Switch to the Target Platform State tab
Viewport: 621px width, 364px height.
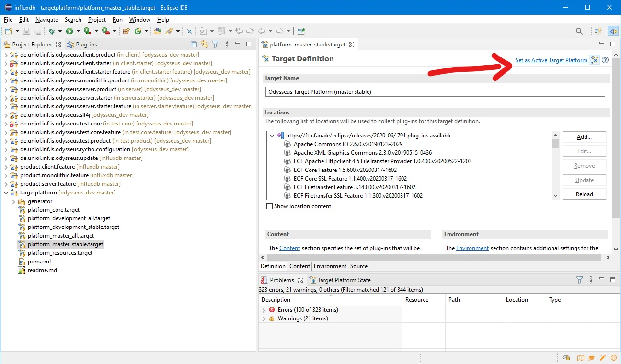(x=344, y=280)
